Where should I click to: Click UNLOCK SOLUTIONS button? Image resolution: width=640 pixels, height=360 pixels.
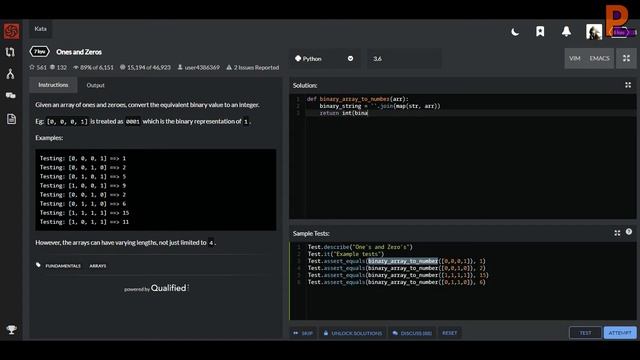point(353,333)
